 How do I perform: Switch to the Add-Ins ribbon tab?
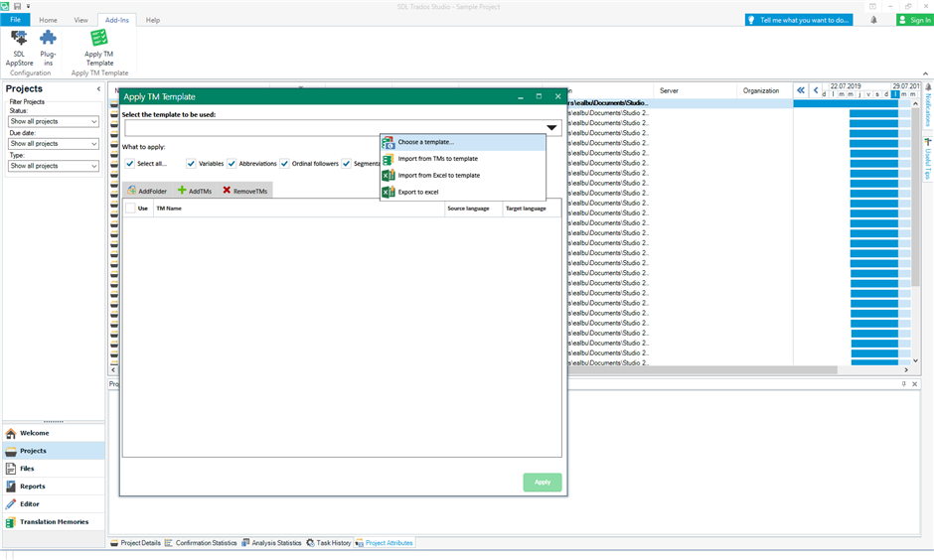[x=117, y=20]
